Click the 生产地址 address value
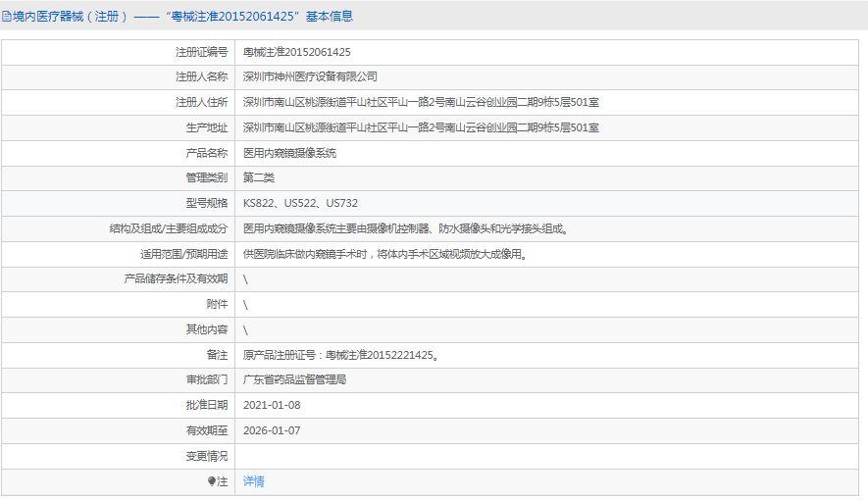 (x=421, y=127)
